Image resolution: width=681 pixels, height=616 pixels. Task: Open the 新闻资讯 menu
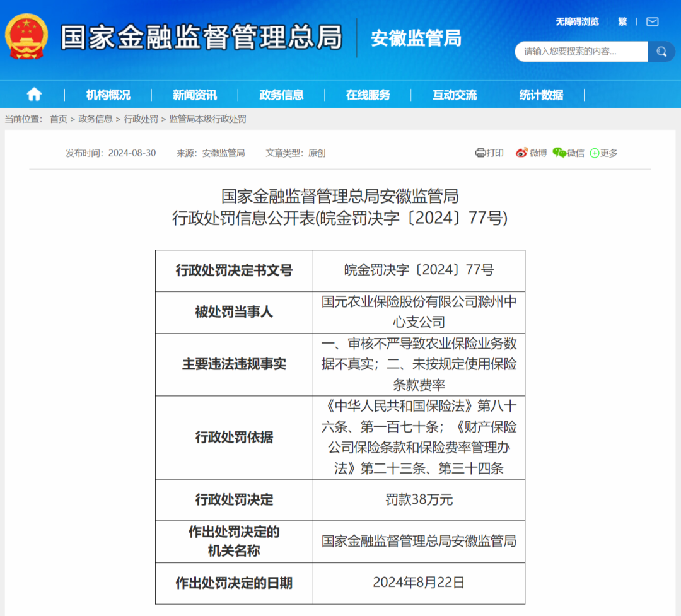[195, 95]
